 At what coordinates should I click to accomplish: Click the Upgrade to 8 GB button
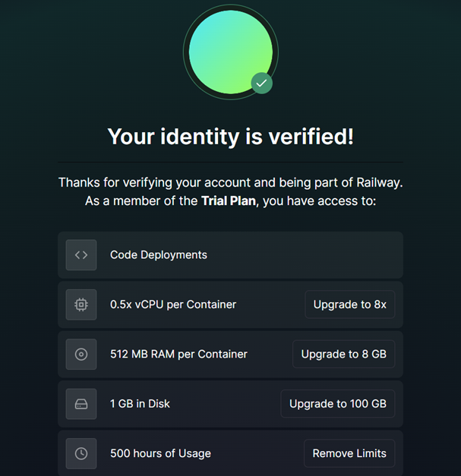[344, 354]
